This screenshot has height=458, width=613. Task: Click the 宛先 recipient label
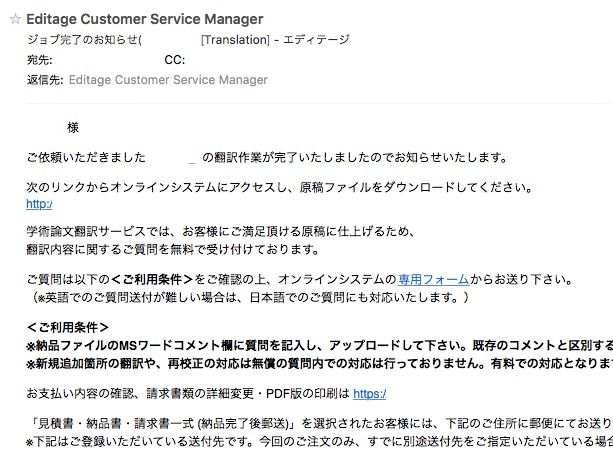(39, 60)
